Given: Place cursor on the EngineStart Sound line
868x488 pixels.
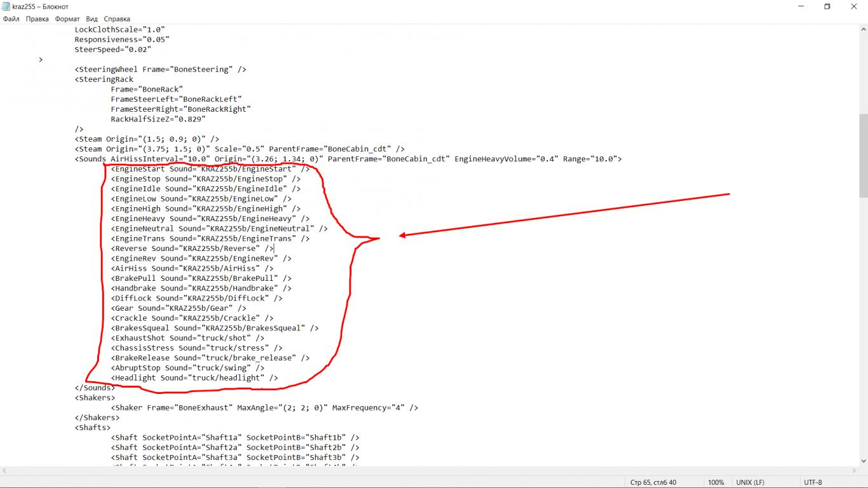Looking at the screenshot, I should pos(210,169).
